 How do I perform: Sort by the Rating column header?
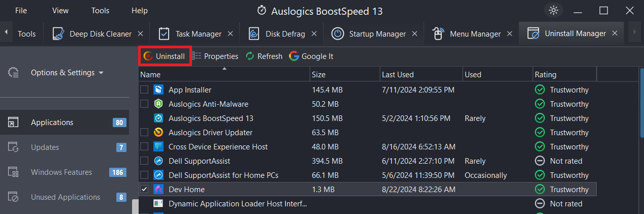564,74
